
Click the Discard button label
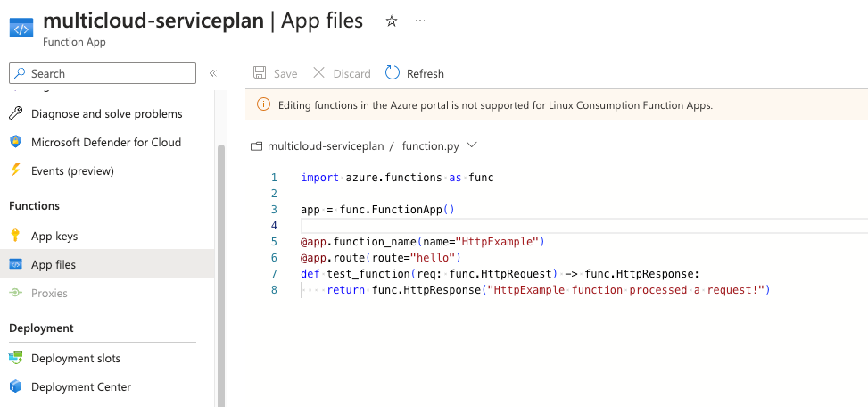click(x=352, y=74)
